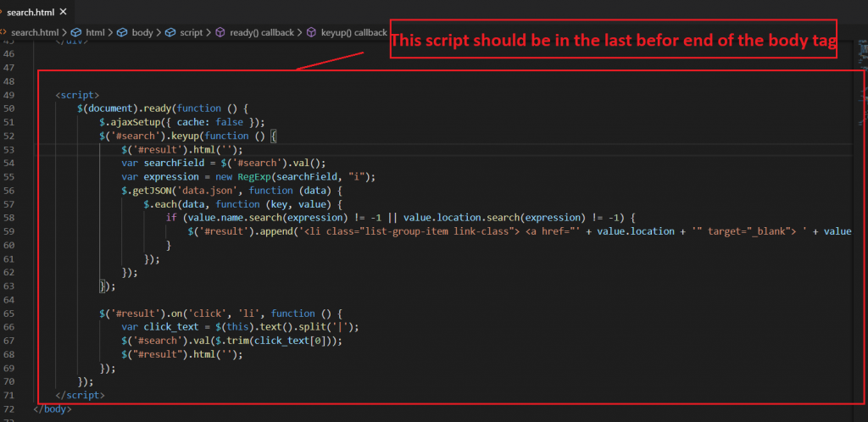Open the body breadcrumb dropdown
868x422 pixels.
142,32
